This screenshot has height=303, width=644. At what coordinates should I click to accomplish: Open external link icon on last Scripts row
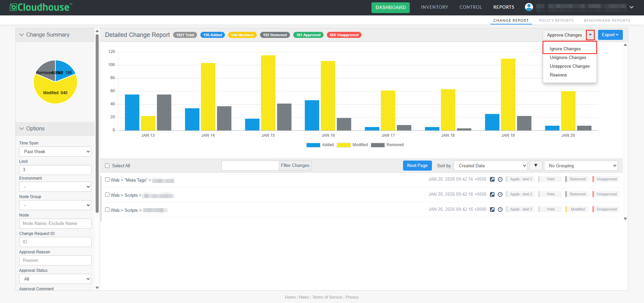492,209
